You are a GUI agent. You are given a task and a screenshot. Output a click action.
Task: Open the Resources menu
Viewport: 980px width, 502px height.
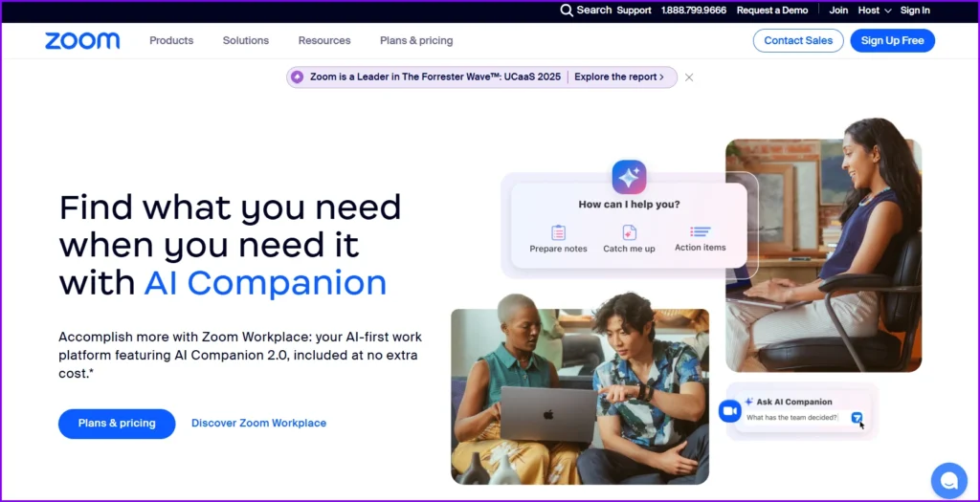point(324,40)
